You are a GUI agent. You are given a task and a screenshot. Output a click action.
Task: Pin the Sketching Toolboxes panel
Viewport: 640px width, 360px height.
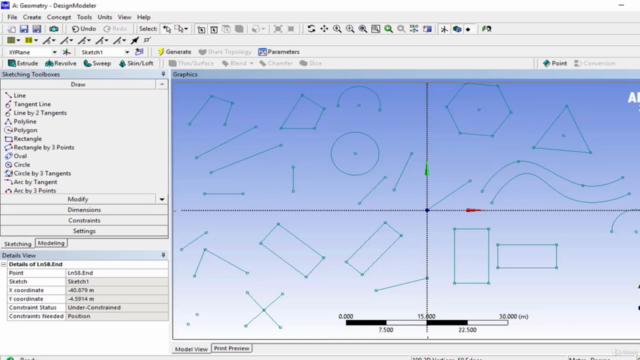[x=163, y=74]
